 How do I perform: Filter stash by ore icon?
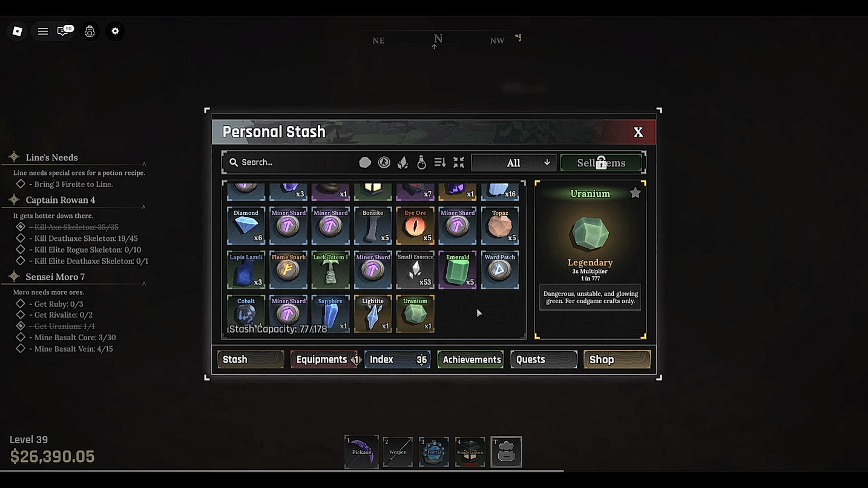point(365,162)
